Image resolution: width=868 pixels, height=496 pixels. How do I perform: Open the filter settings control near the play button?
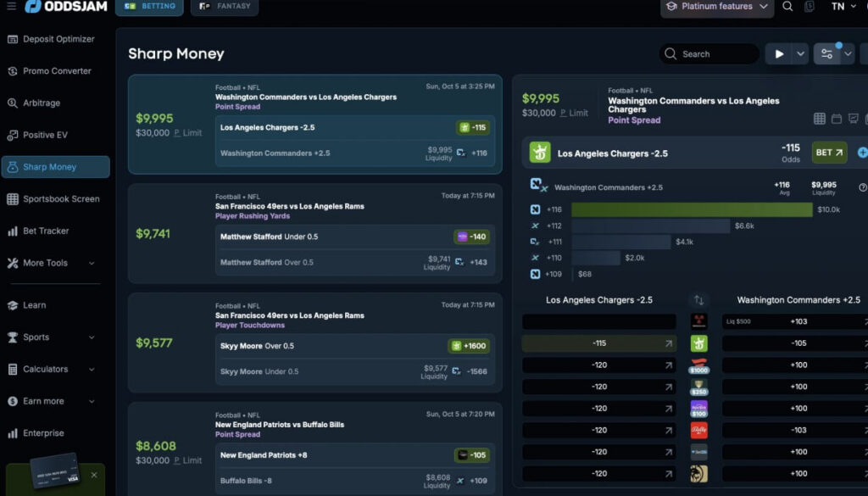pyautogui.click(x=828, y=53)
